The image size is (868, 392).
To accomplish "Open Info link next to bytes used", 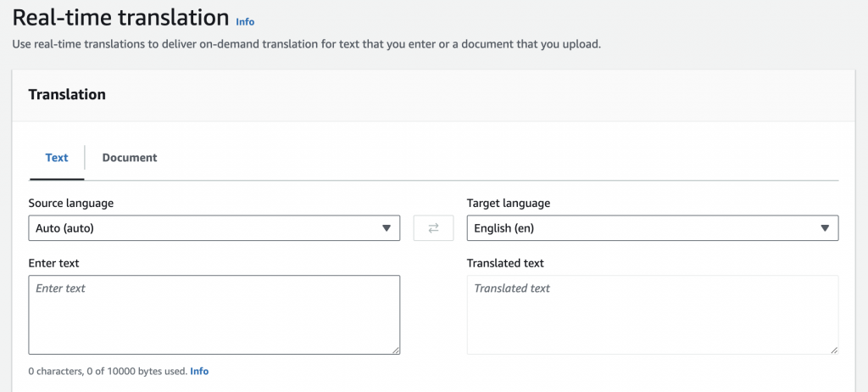I will (199, 372).
